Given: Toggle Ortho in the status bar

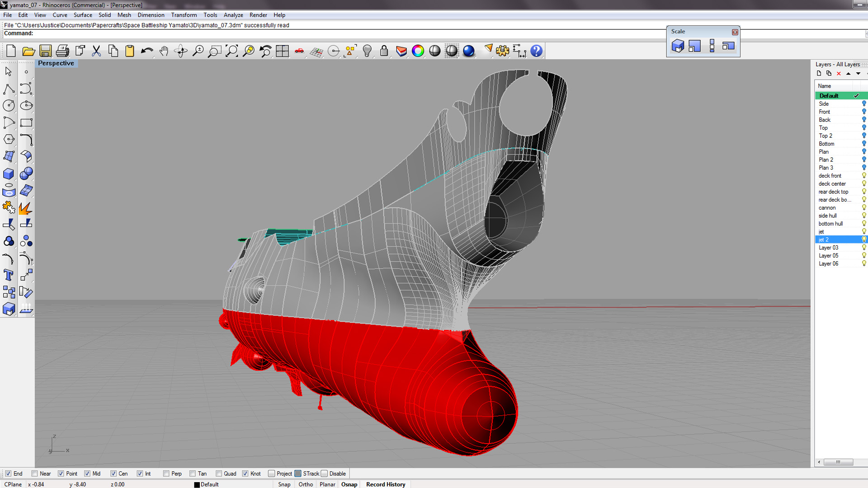Looking at the screenshot, I should 306,484.
